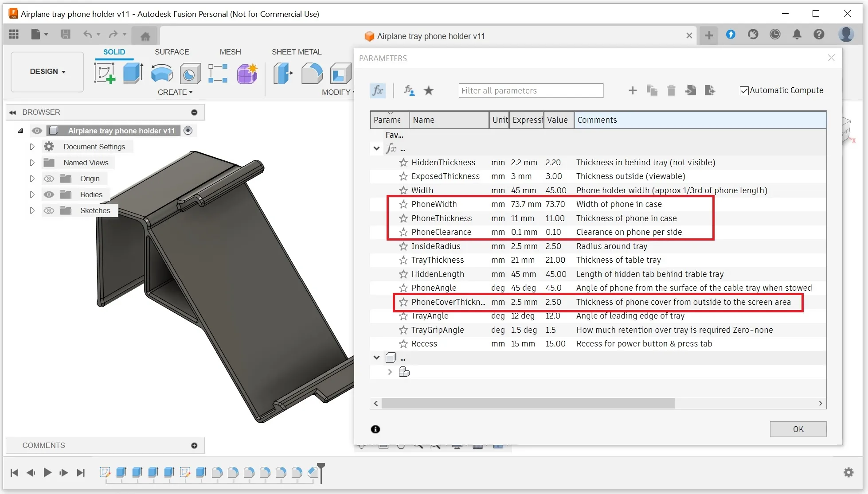Redo the last undone action

tap(113, 35)
